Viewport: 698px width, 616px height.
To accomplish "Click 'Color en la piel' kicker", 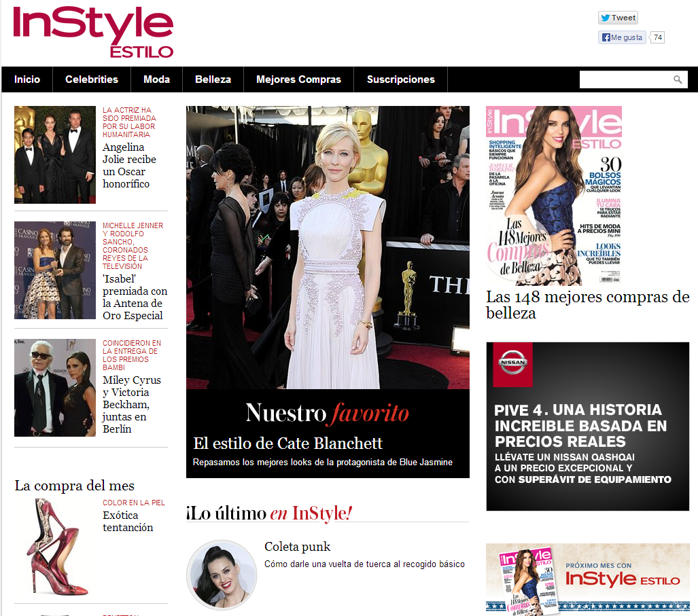I will tap(133, 503).
